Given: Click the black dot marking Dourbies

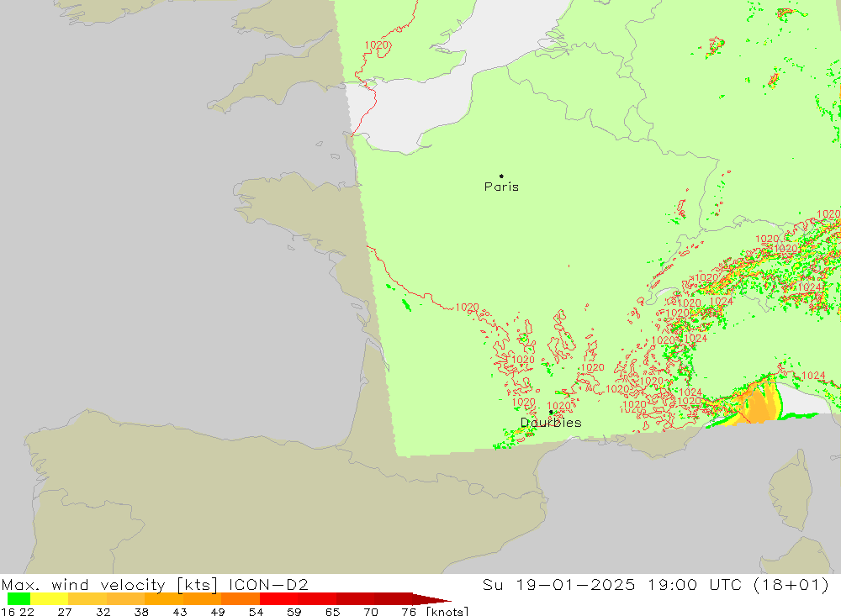Looking at the screenshot, I should tap(551, 413).
